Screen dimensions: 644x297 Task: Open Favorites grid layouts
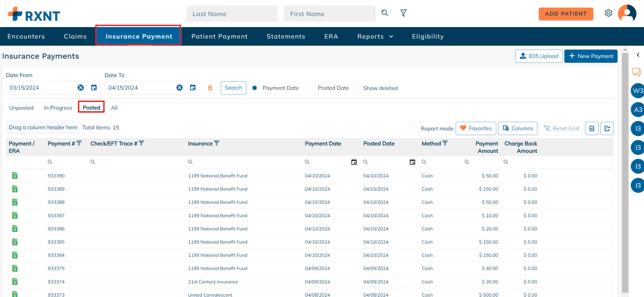pyautogui.click(x=476, y=129)
